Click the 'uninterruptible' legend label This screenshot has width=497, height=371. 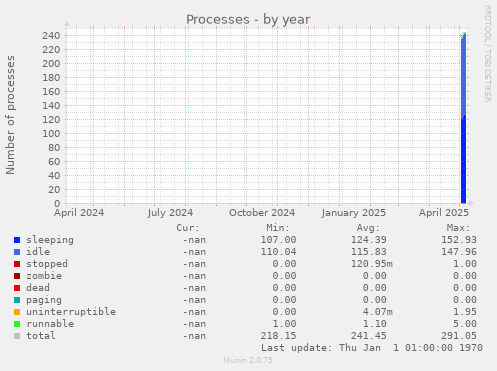(71, 312)
